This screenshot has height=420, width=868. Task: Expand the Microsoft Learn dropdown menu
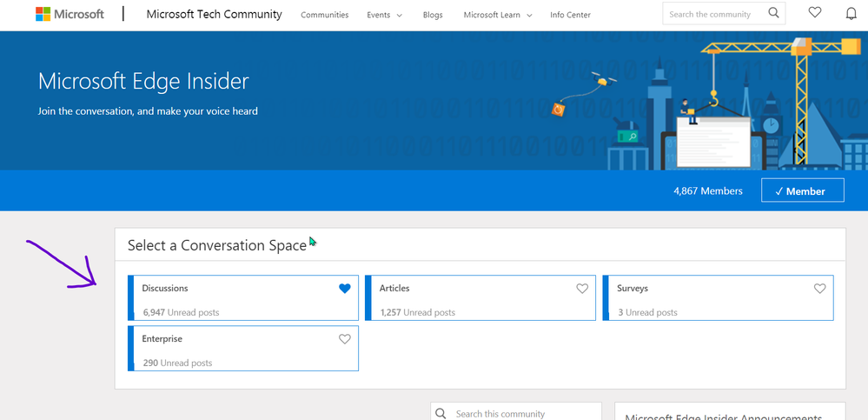[x=498, y=15]
